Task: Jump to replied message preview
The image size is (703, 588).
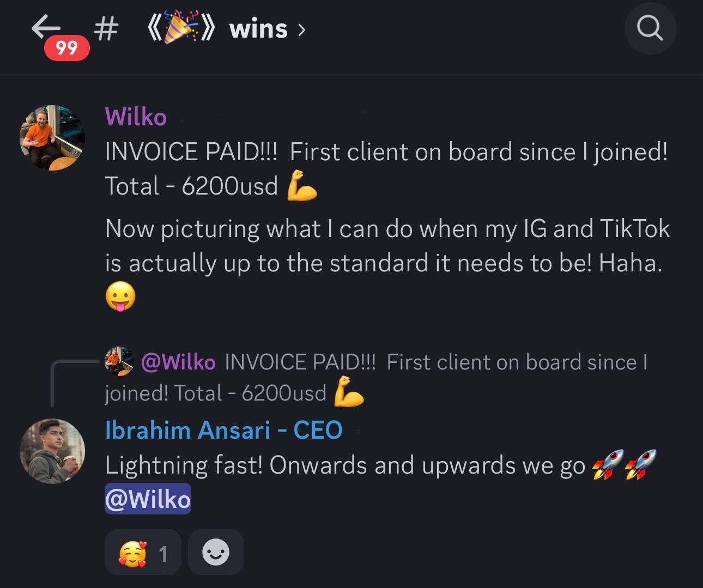Action: [376, 377]
